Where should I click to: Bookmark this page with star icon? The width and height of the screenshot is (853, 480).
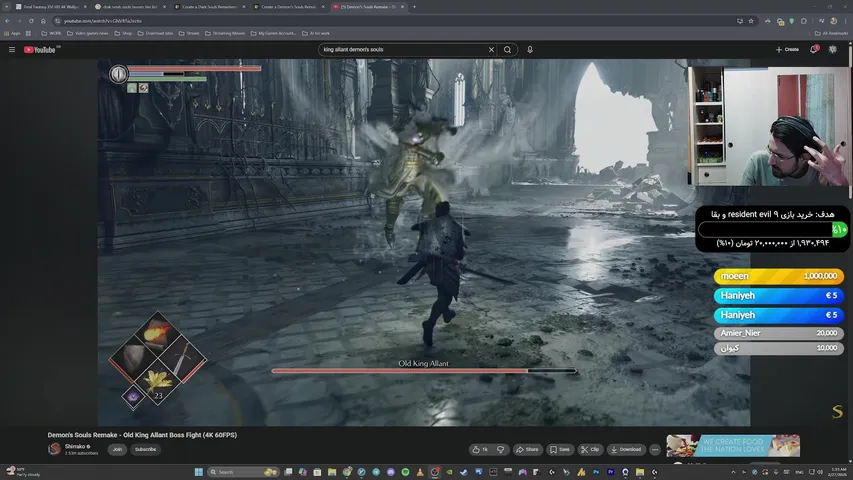pyautogui.click(x=751, y=21)
